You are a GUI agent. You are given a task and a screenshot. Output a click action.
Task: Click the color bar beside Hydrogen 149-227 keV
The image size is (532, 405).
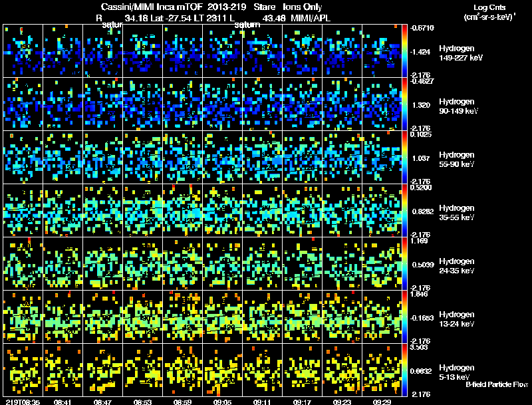point(404,51)
